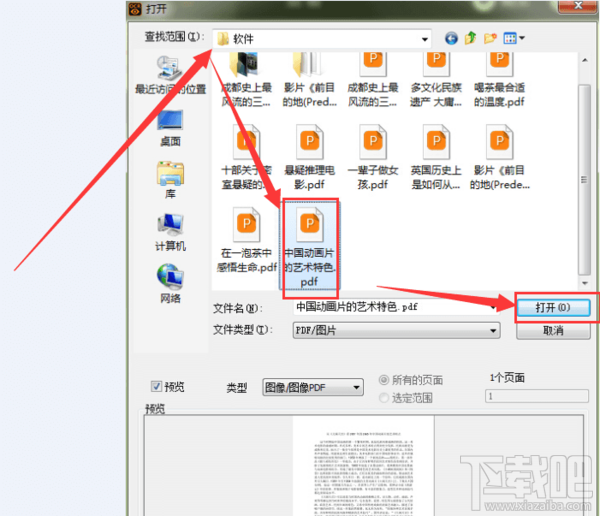Screen dimensions: 600x516
Task: Close the 打开 dialog window
Action: click(x=578, y=6)
